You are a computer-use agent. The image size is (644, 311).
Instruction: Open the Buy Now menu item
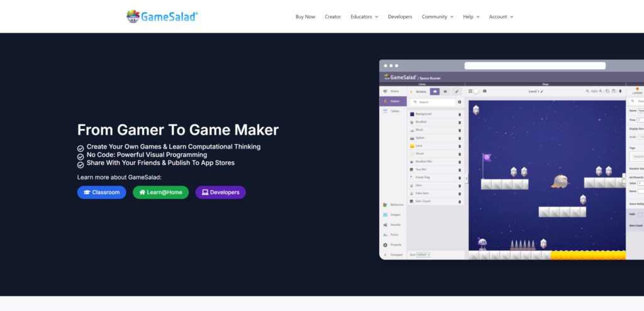(305, 16)
